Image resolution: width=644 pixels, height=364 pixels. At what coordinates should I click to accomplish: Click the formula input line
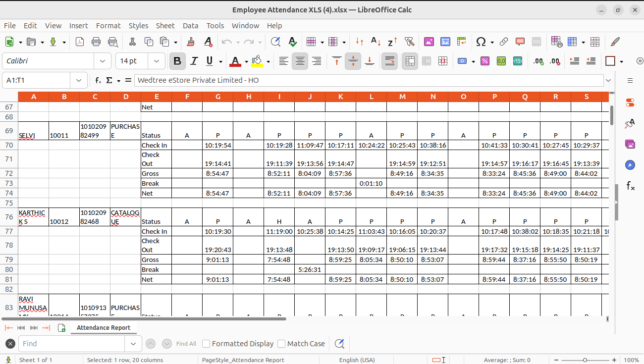tap(369, 80)
